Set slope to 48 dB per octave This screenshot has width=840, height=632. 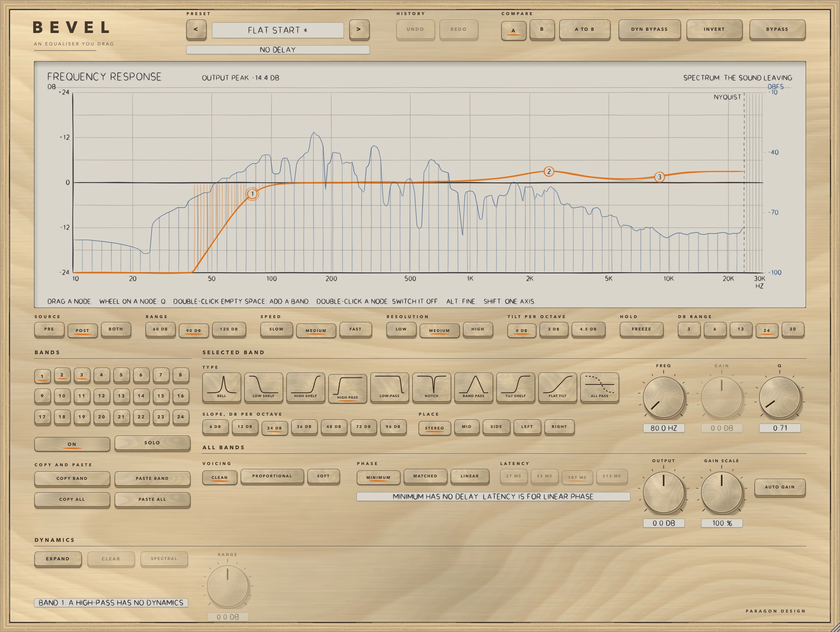(x=334, y=427)
